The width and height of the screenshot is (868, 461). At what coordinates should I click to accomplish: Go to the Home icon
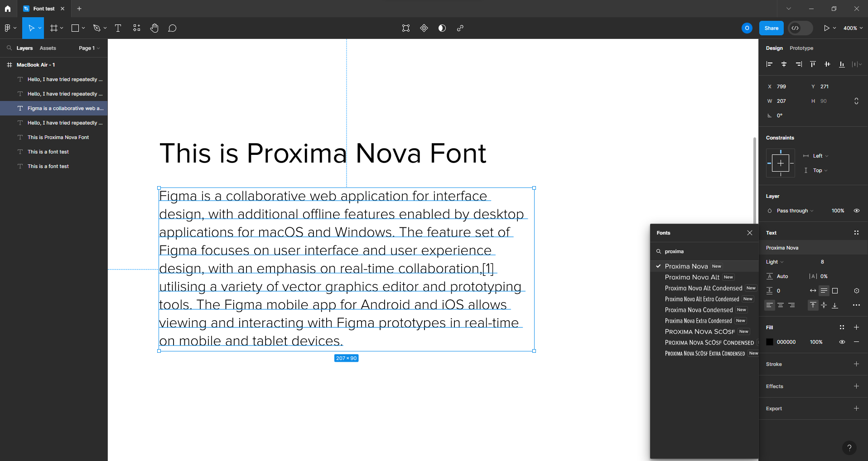pos(8,9)
